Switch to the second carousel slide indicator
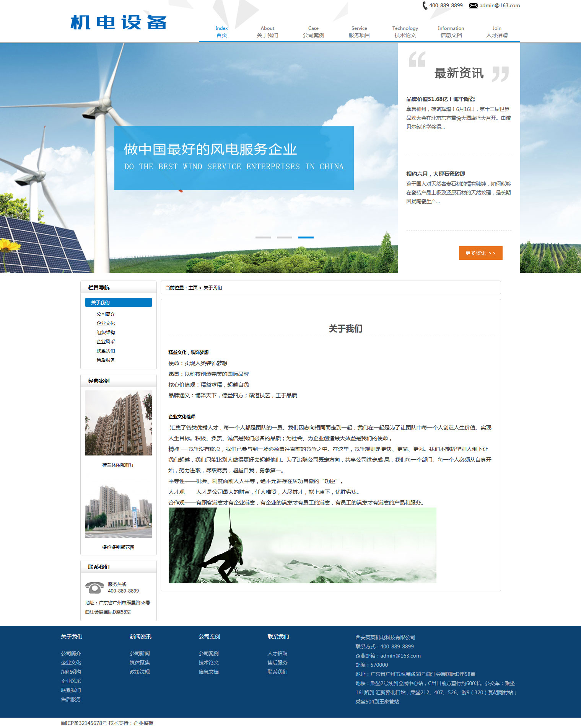The width and height of the screenshot is (581, 728). coord(284,237)
